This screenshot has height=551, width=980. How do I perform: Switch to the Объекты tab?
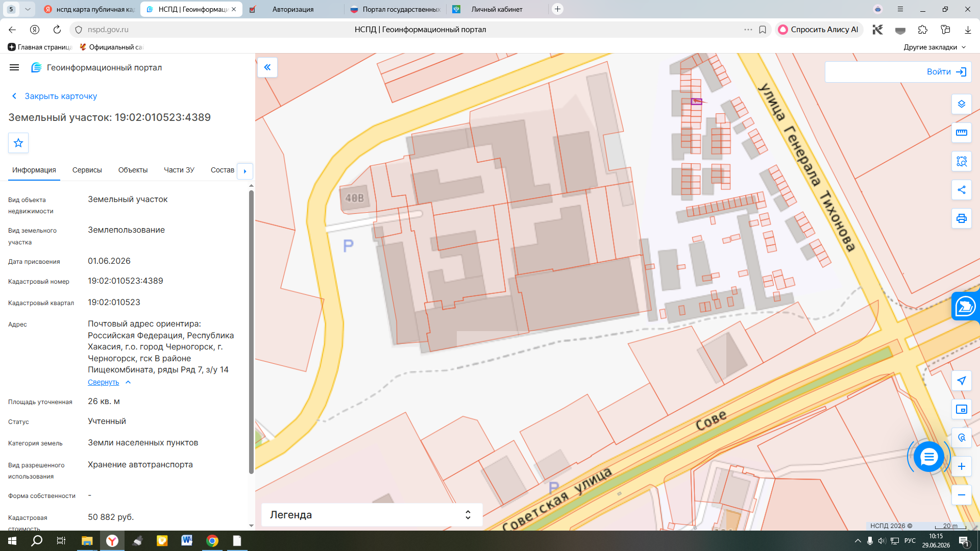coord(133,170)
